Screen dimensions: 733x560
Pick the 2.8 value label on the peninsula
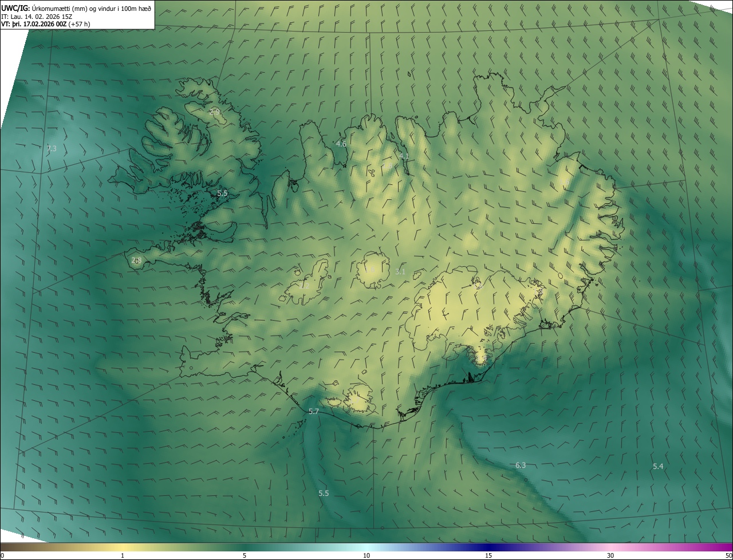(136, 261)
